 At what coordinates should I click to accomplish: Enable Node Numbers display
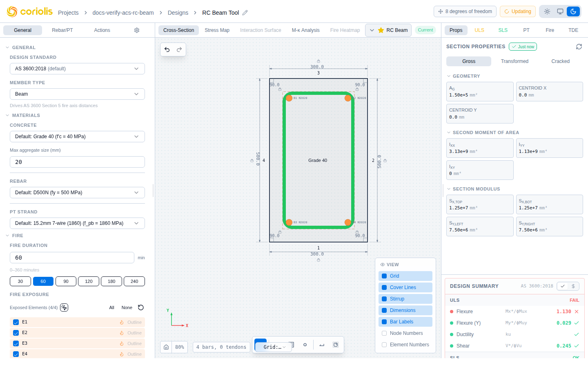click(x=405, y=333)
